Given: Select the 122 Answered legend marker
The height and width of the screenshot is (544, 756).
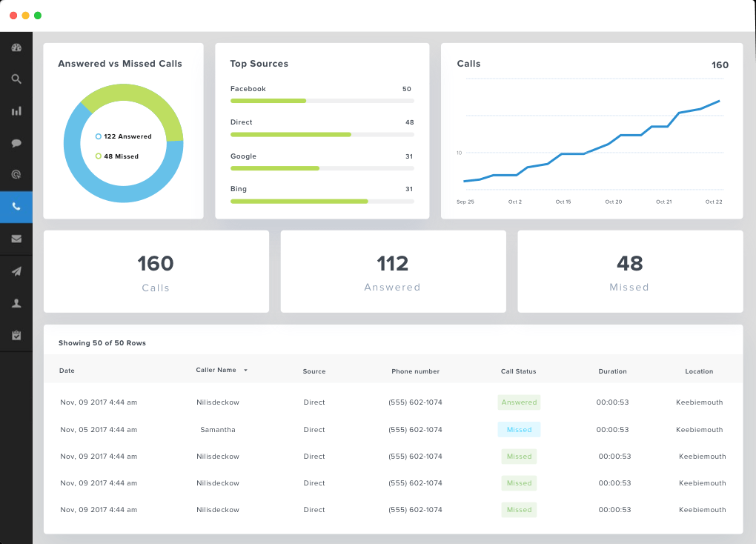Looking at the screenshot, I should pos(99,136).
